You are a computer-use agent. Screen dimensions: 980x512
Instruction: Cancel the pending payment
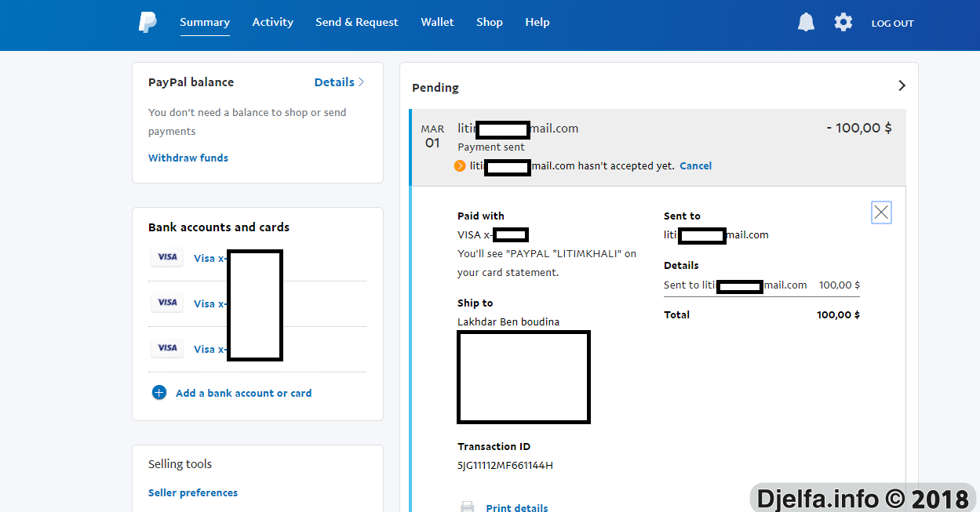point(696,165)
